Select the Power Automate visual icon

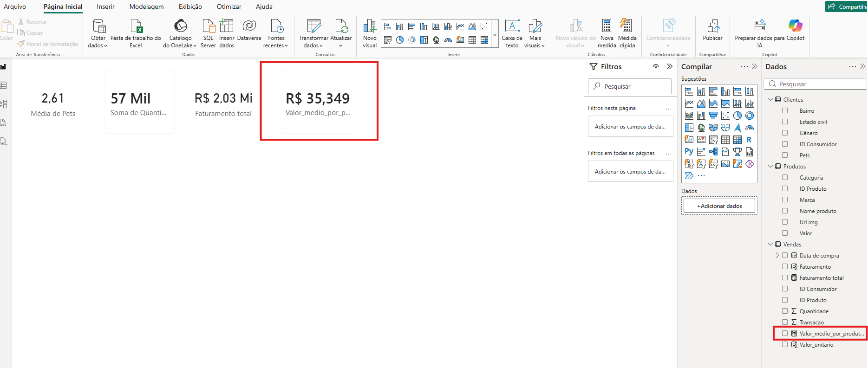pos(689,176)
